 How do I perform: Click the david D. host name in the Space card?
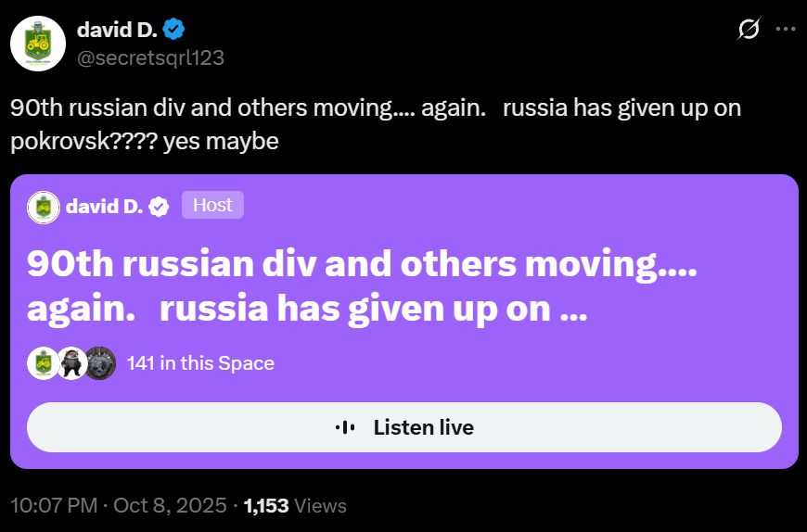(x=104, y=206)
